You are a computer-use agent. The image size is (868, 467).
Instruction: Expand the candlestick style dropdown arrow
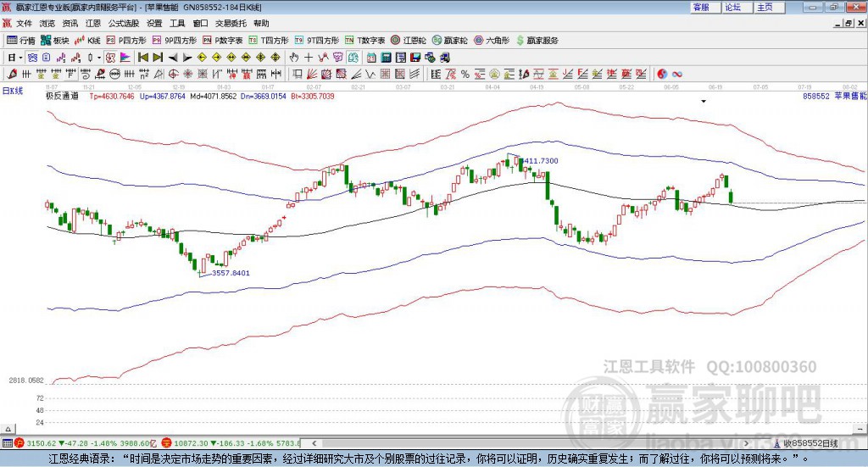coord(99,58)
